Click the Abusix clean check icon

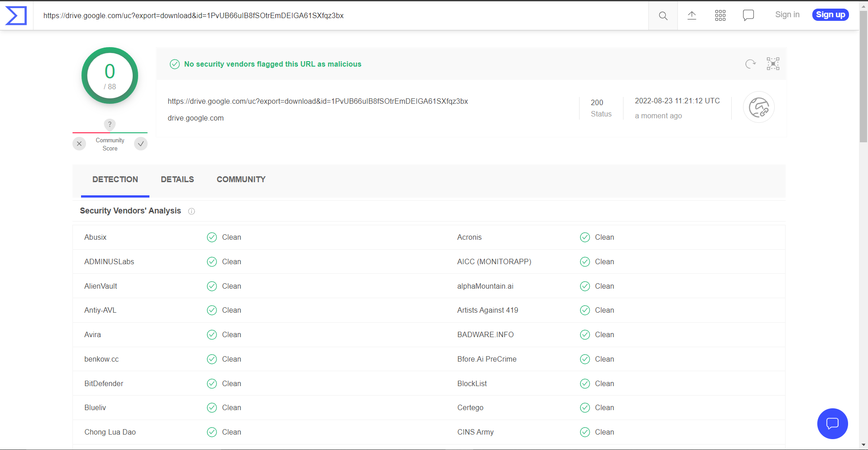point(212,237)
